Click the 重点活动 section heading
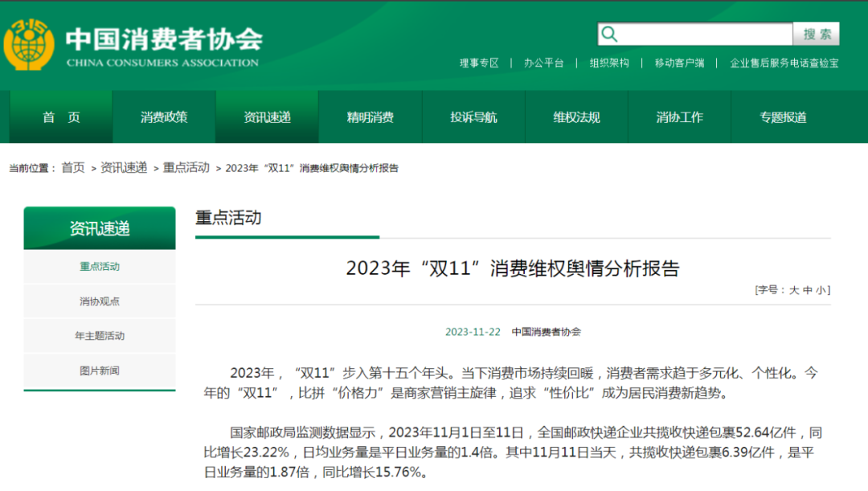868x491 pixels. [x=228, y=218]
